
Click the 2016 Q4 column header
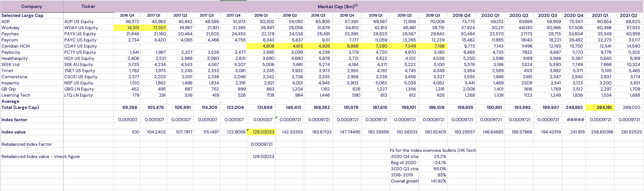point(127,15)
